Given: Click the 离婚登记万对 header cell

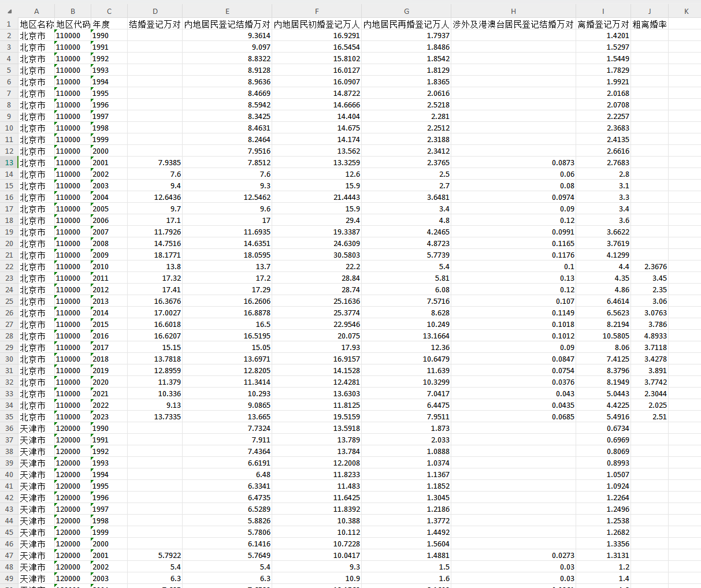Looking at the screenshot, I should coord(603,24).
